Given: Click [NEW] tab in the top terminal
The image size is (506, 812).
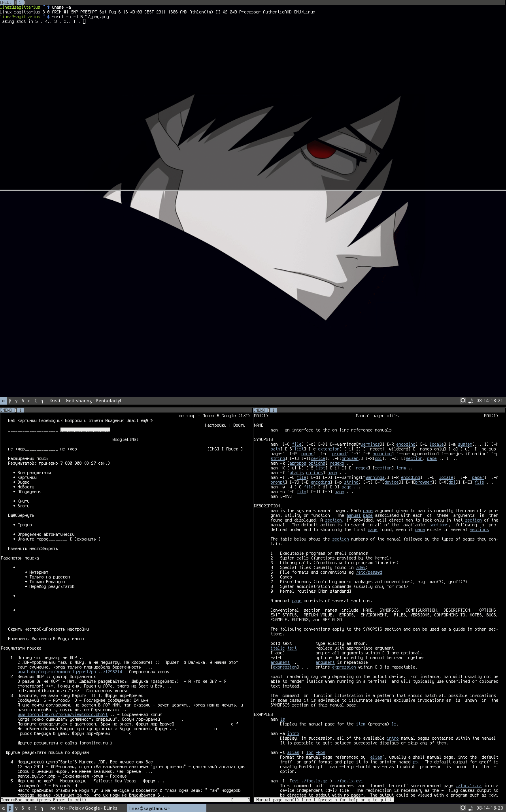Looking at the screenshot, I should pyautogui.click(x=6, y=2).
